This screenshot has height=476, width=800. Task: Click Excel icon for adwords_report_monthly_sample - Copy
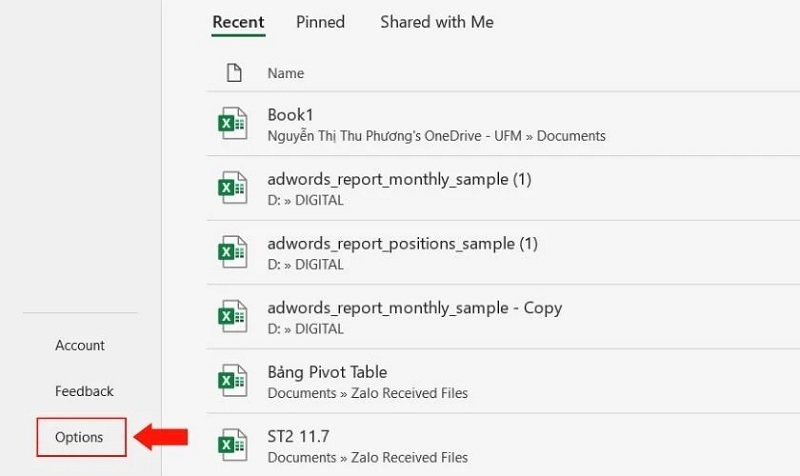(x=233, y=316)
